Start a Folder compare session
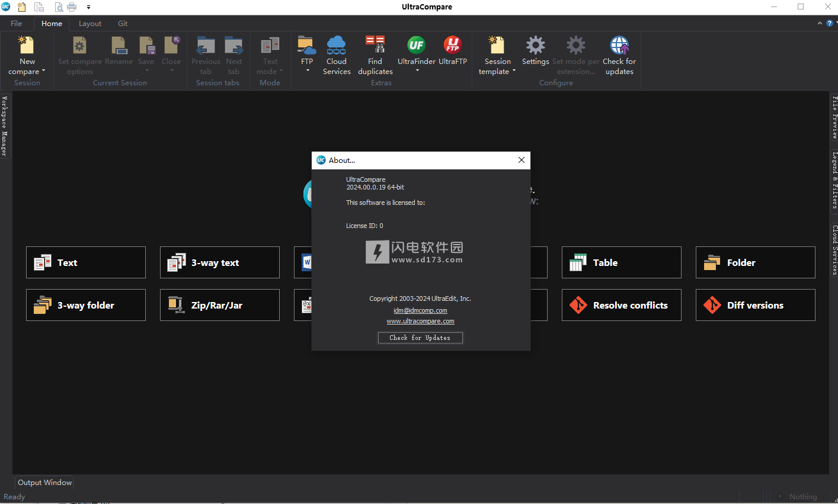 (x=756, y=262)
